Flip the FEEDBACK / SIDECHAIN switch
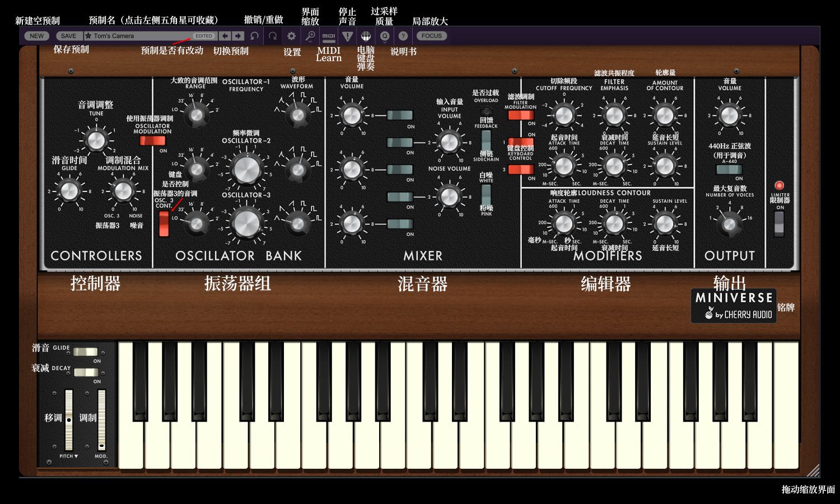The height and width of the screenshot is (504, 840). [x=486, y=142]
